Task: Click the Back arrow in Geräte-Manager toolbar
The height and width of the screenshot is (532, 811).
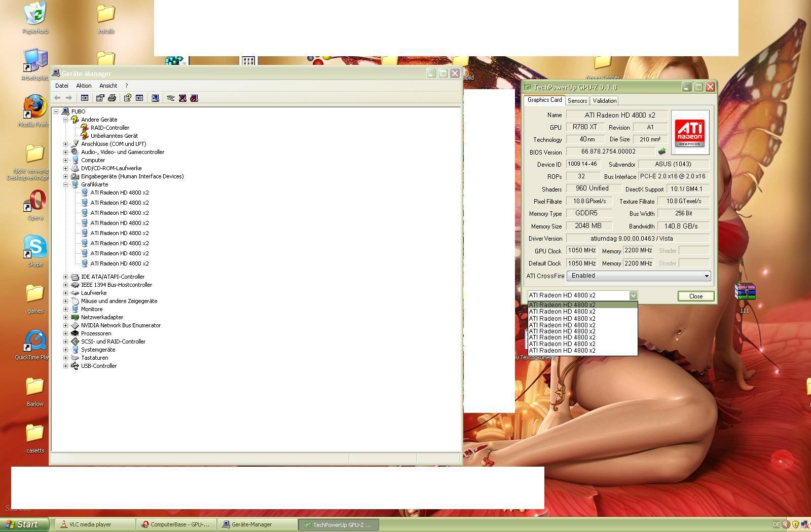Action: click(x=57, y=98)
